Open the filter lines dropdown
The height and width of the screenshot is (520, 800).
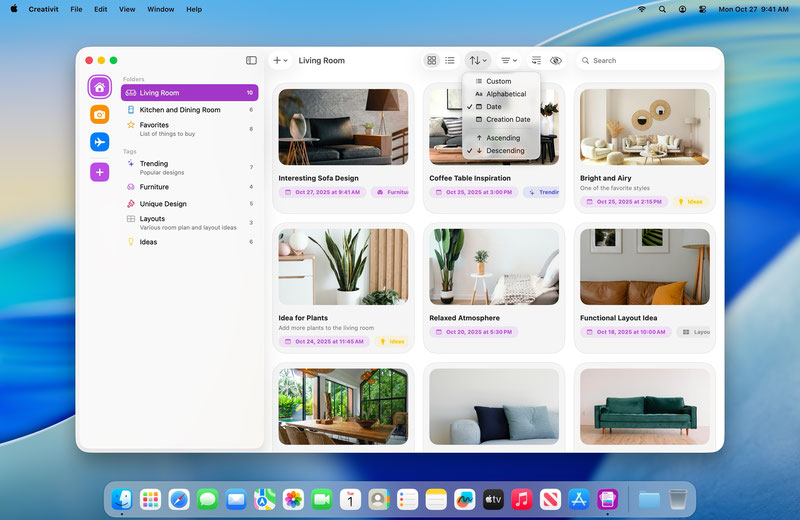pyautogui.click(x=509, y=61)
